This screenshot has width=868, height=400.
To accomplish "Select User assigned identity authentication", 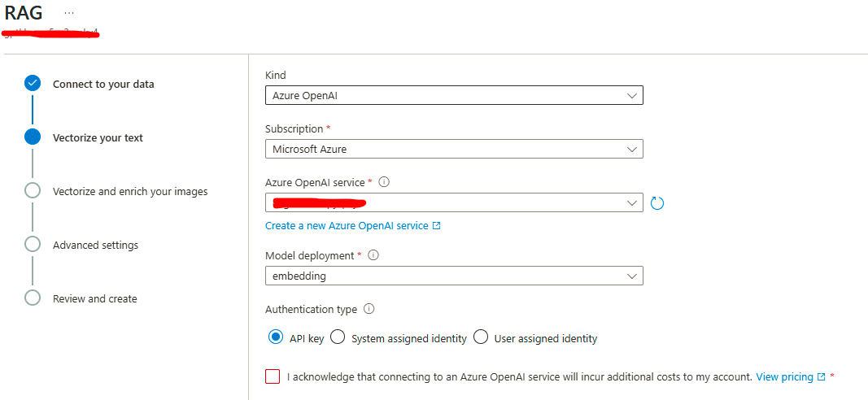I will click(x=481, y=337).
